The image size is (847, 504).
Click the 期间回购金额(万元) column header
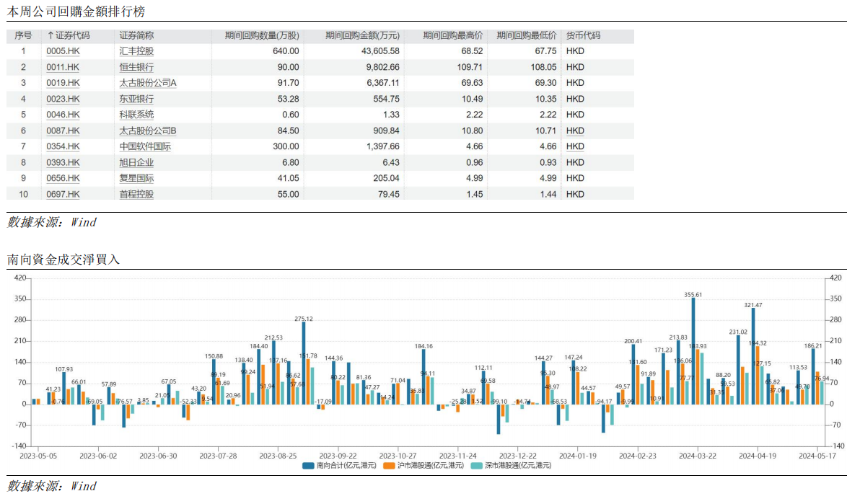click(x=362, y=35)
